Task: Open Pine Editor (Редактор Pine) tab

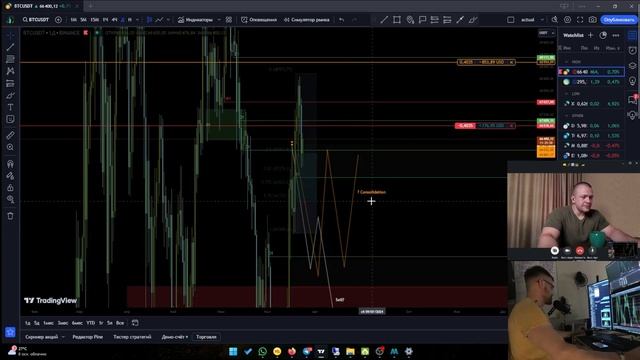Action: point(88,337)
